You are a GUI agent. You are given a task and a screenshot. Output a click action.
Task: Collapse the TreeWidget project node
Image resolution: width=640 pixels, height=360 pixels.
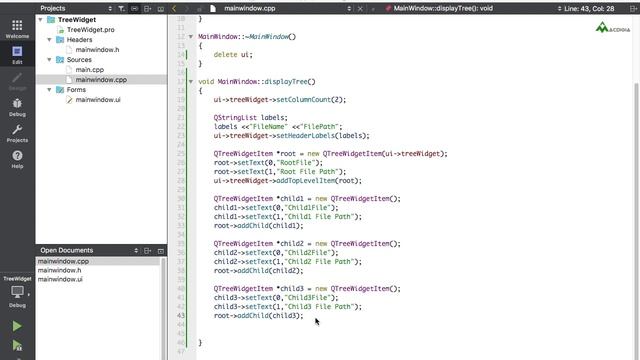click(40, 20)
